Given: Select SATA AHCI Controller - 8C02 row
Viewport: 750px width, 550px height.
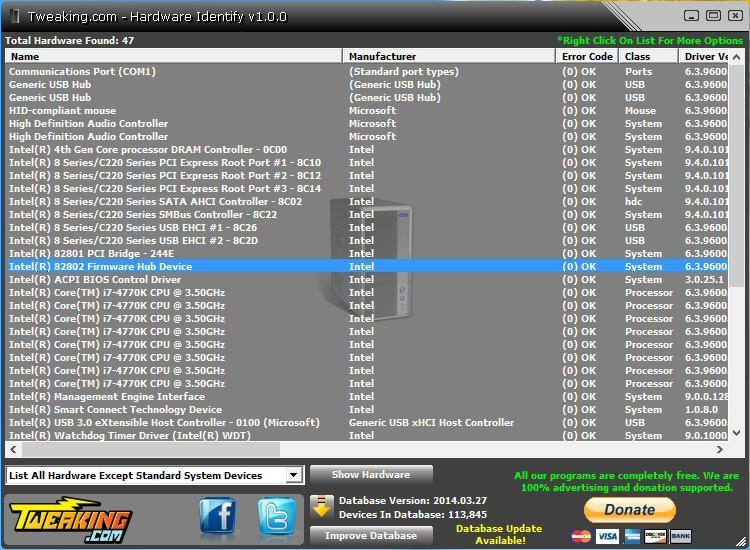Looking at the screenshot, I should pyautogui.click(x=367, y=201).
